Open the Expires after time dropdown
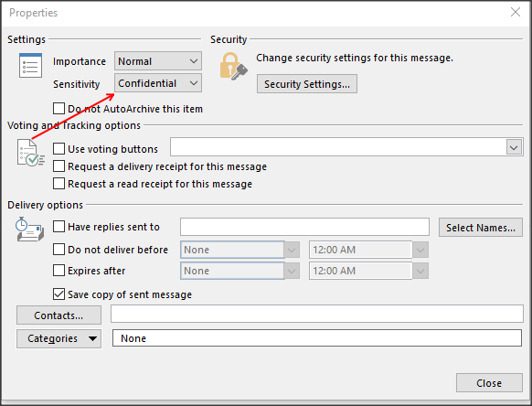 [420, 271]
